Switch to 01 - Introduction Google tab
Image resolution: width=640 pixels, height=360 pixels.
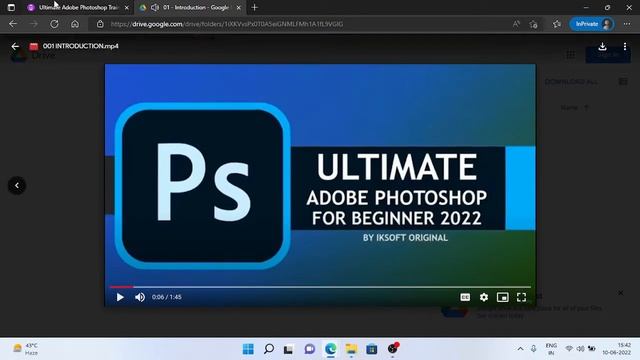coord(190,7)
